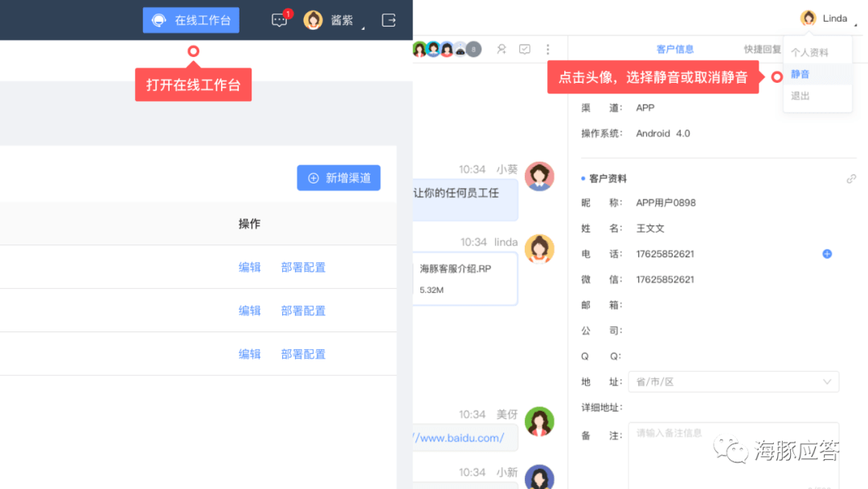This screenshot has width=868, height=489.
Task: Select 个人资料 in the Linda menu
Action: click(x=809, y=52)
